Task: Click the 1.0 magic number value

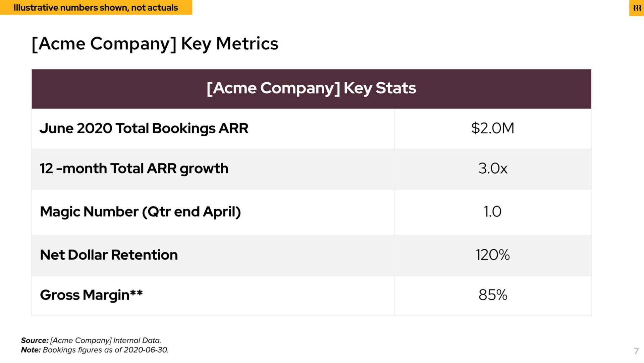Action: [492, 212]
